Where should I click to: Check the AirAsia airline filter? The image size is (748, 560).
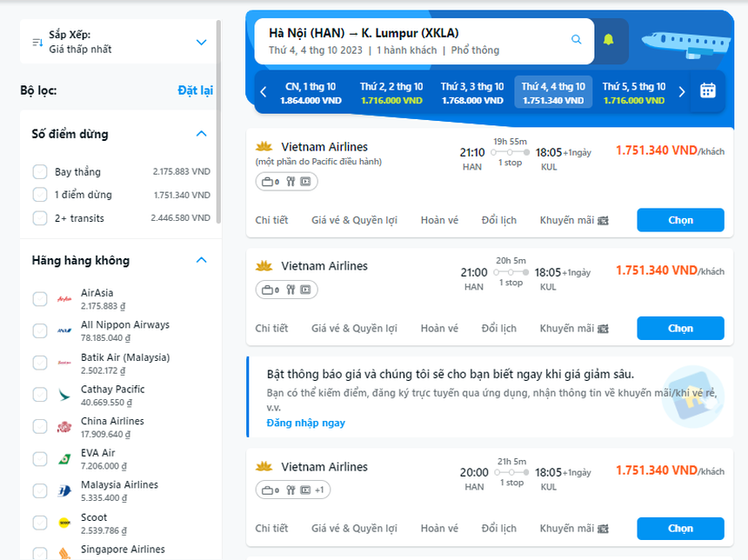click(x=39, y=298)
